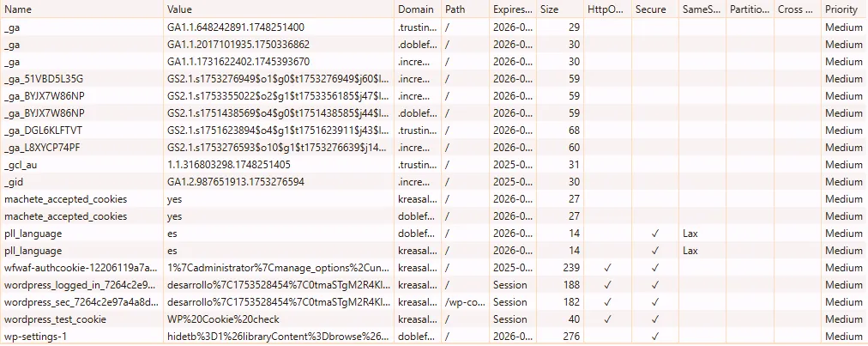
Task: Click value WP%20Cookie%20check
Action: click(x=223, y=319)
